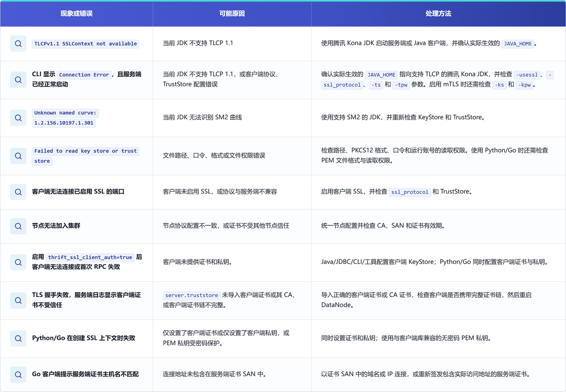Click the cause 客户端未启用 SSL，或协议与服务端不兼容
Image resolution: width=566 pixels, height=392 pixels.
pos(220,192)
